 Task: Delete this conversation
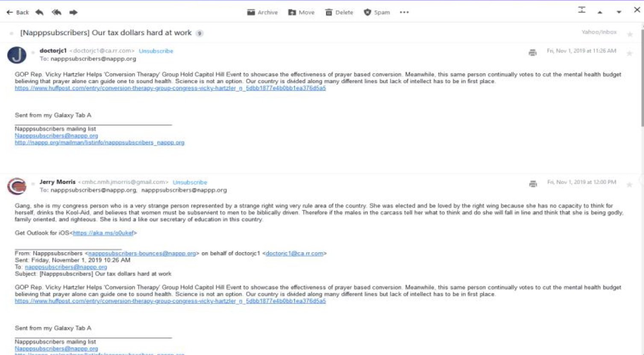tap(339, 12)
